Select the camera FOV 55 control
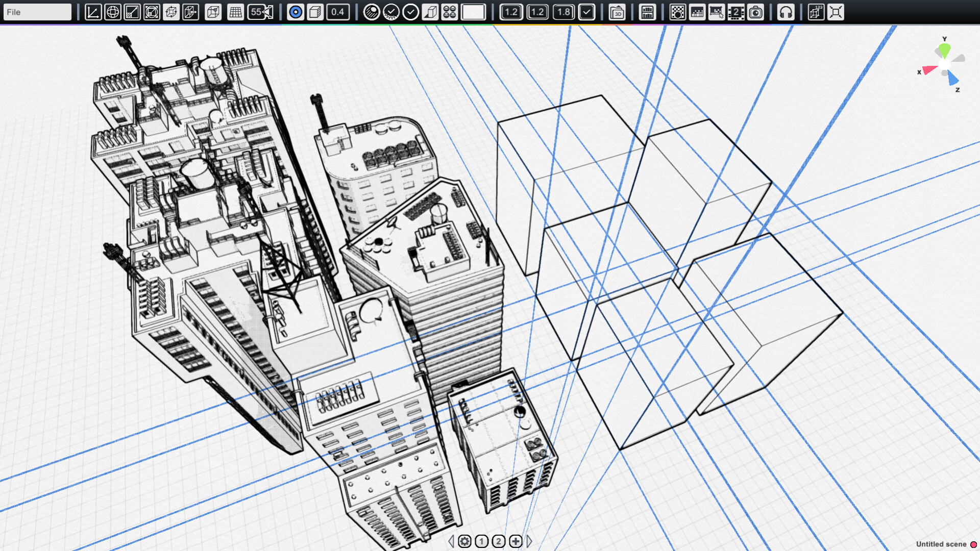 (x=257, y=12)
